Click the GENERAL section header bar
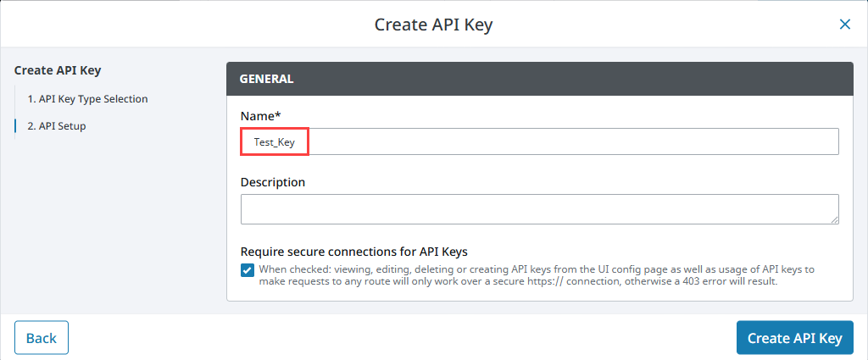Image resolution: width=868 pixels, height=360 pixels. coord(539,79)
